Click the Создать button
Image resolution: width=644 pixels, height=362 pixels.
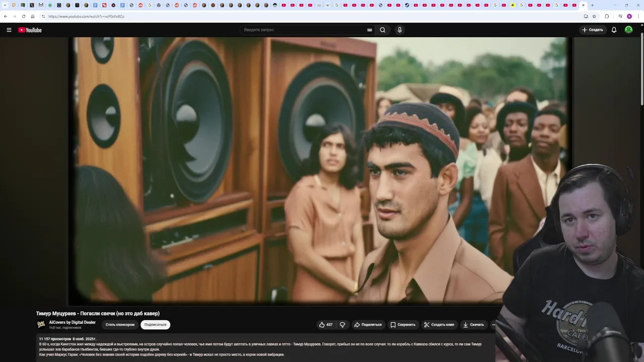tap(593, 30)
